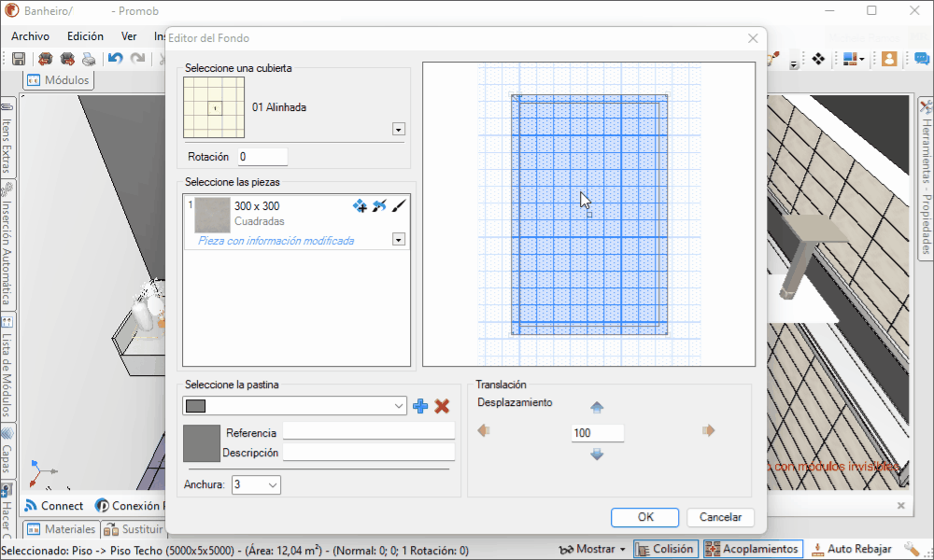Close the Editor del Fondo dialog

[x=753, y=38]
